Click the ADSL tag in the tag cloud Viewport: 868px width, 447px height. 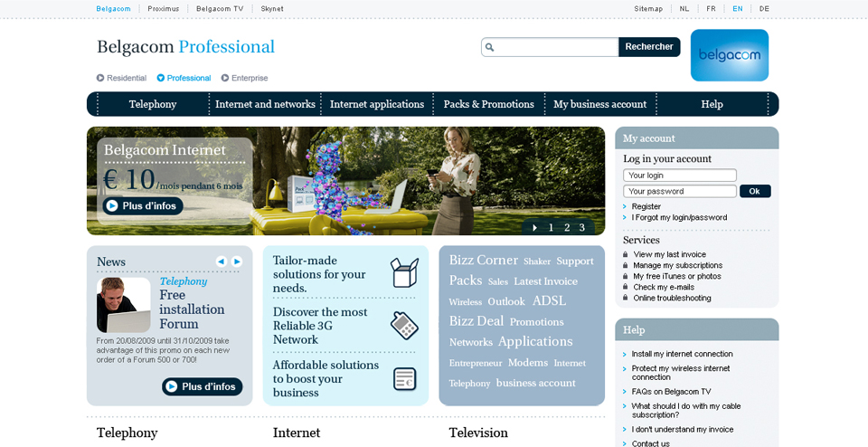pyautogui.click(x=549, y=300)
